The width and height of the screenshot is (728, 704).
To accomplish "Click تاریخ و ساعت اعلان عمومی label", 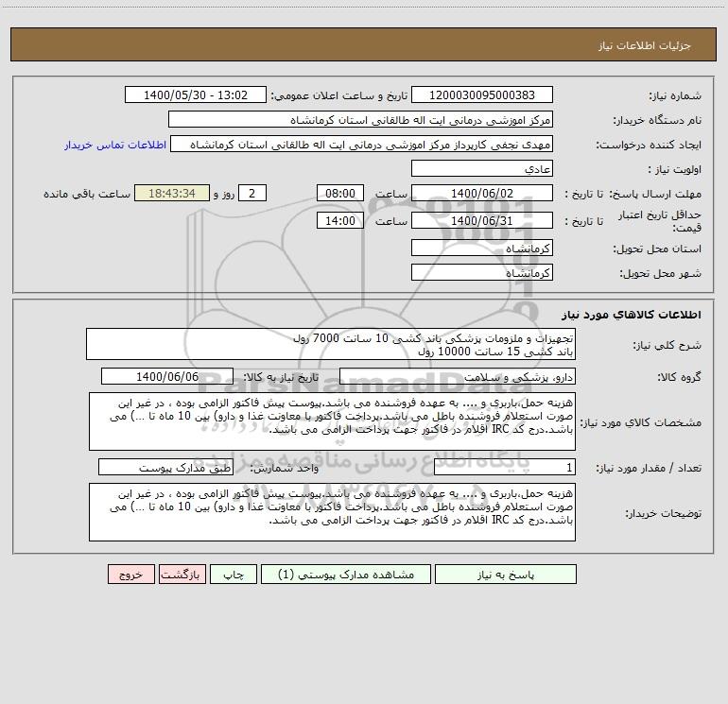I will (x=338, y=95).
